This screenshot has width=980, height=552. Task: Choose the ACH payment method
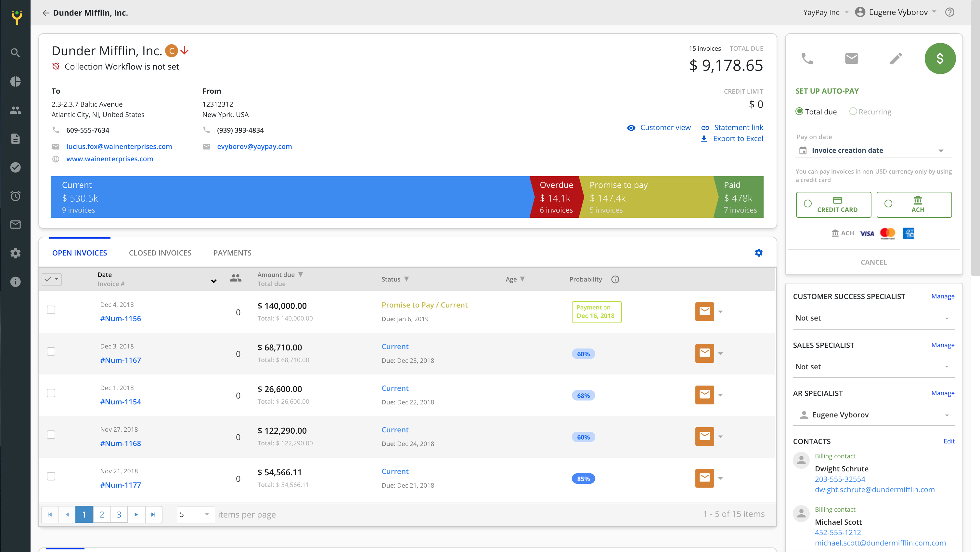coord(914,204)
